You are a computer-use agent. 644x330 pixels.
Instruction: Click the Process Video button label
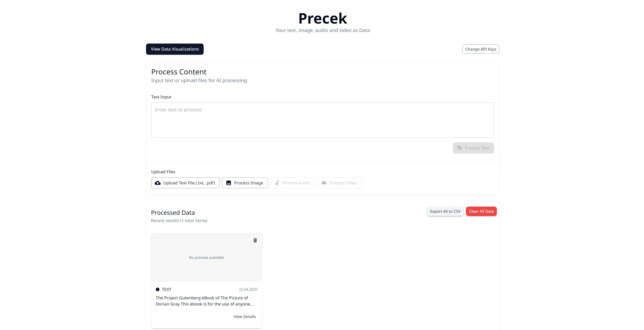[343, 183]
